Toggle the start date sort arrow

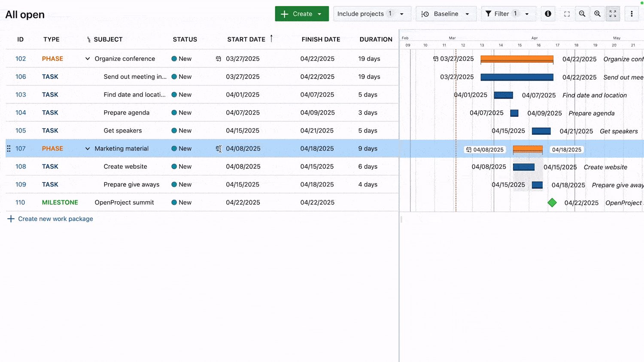272,39
